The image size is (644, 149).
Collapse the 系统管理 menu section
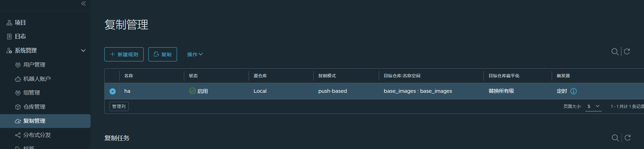coord(83,51)
